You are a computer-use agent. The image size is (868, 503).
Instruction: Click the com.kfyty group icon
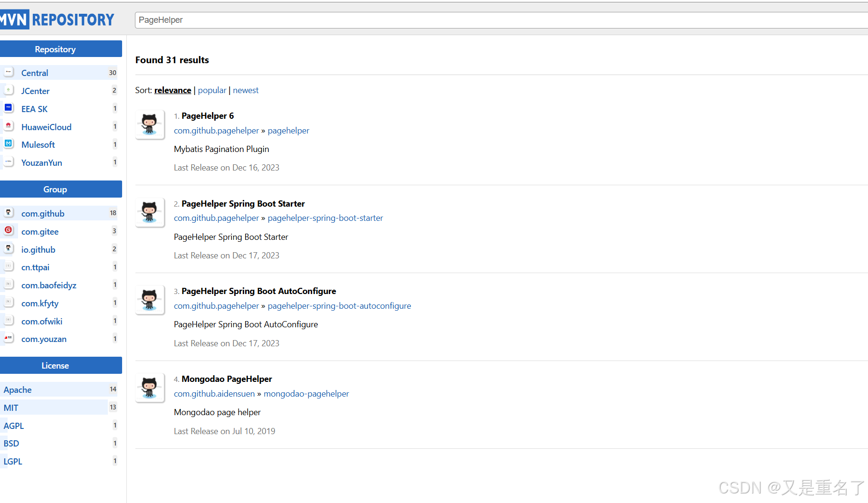point(9,303)
